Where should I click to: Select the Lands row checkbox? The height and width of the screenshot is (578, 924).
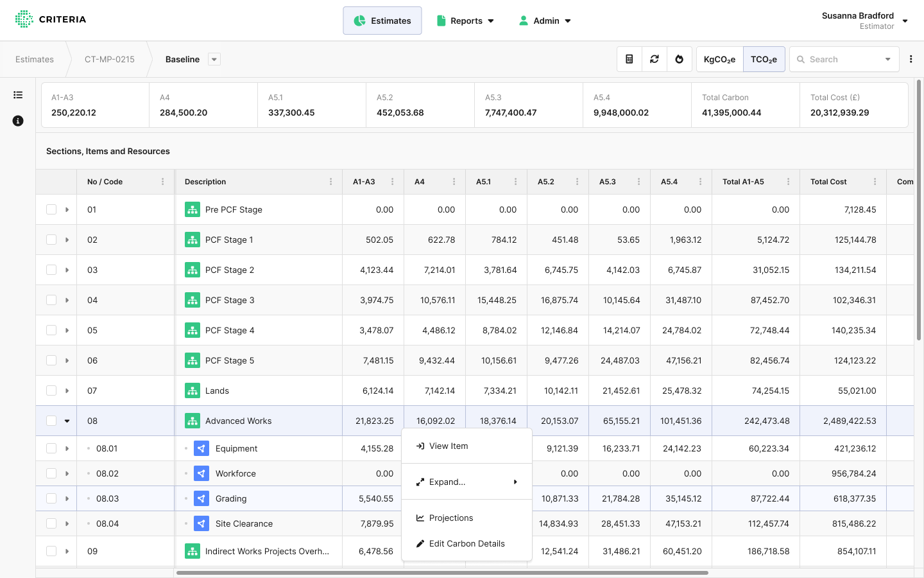[51, 390]
